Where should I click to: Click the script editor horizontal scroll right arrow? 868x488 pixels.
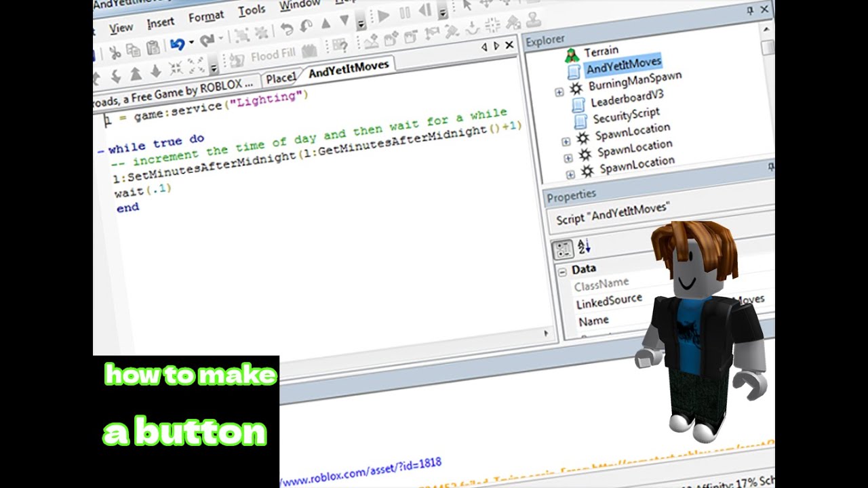coord(546,333)
